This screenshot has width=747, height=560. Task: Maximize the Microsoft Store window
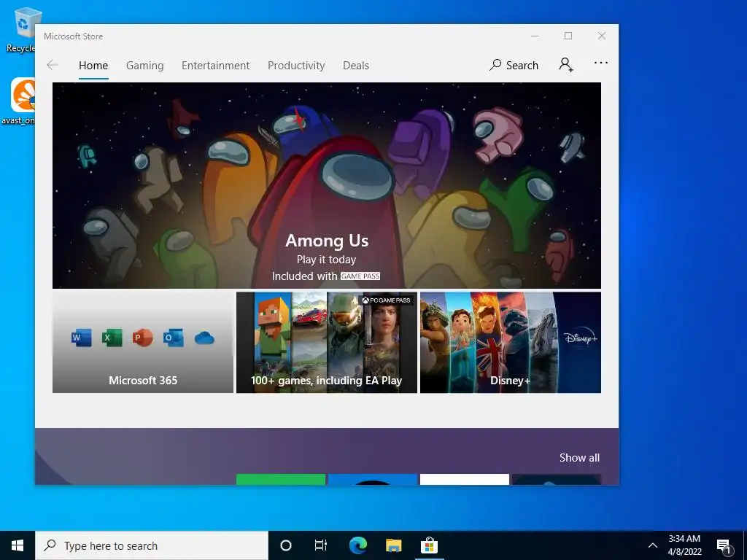tap(568, 36)
